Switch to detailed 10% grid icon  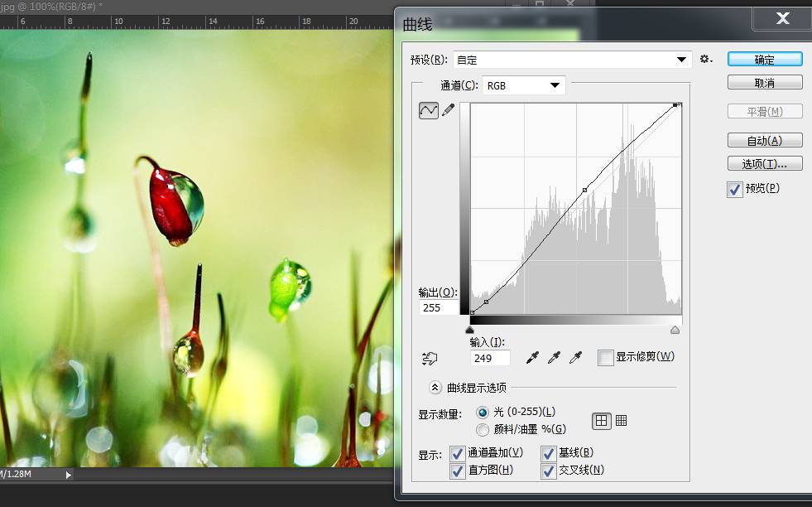click(621, 421)
